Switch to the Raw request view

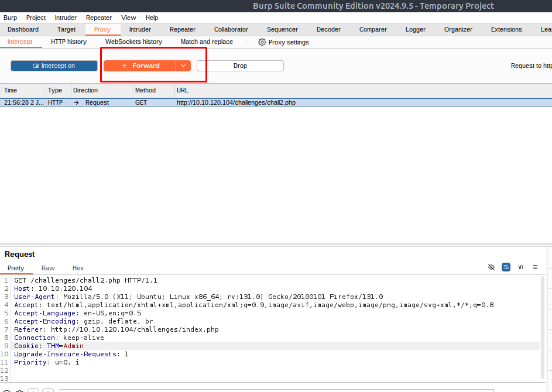(48, 268)
